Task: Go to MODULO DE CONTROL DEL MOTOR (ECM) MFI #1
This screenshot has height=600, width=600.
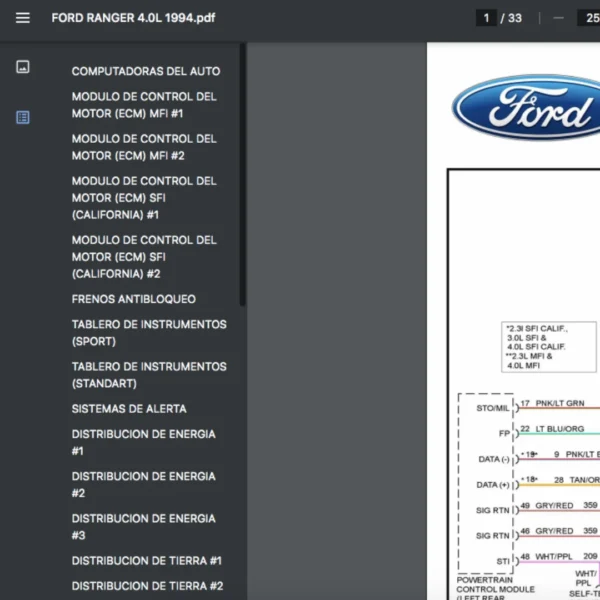Action: [144, 105]
